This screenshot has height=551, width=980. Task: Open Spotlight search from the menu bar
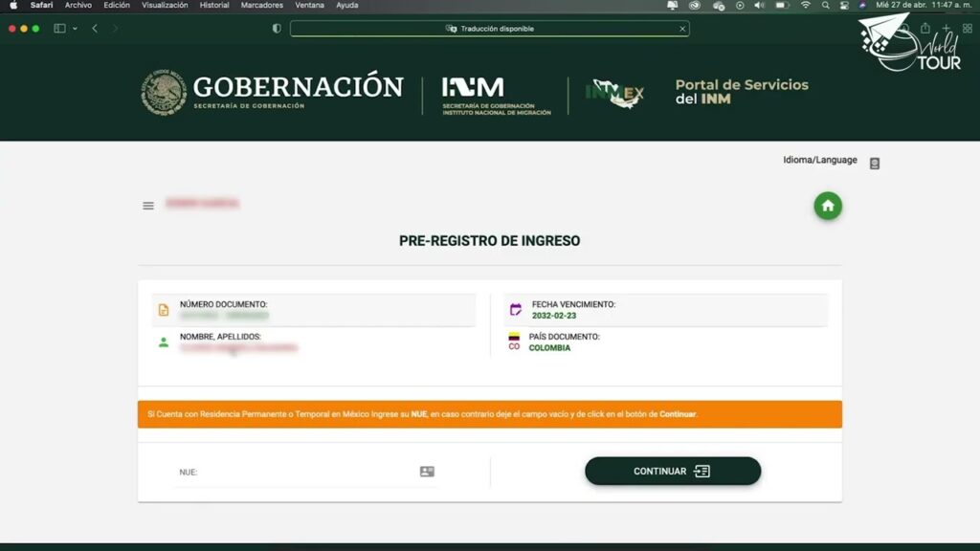click(824, 5)
